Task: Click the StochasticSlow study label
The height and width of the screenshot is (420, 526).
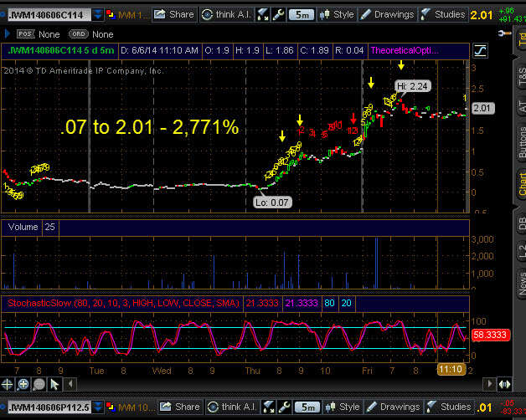Action: click(x=123, y=302)
